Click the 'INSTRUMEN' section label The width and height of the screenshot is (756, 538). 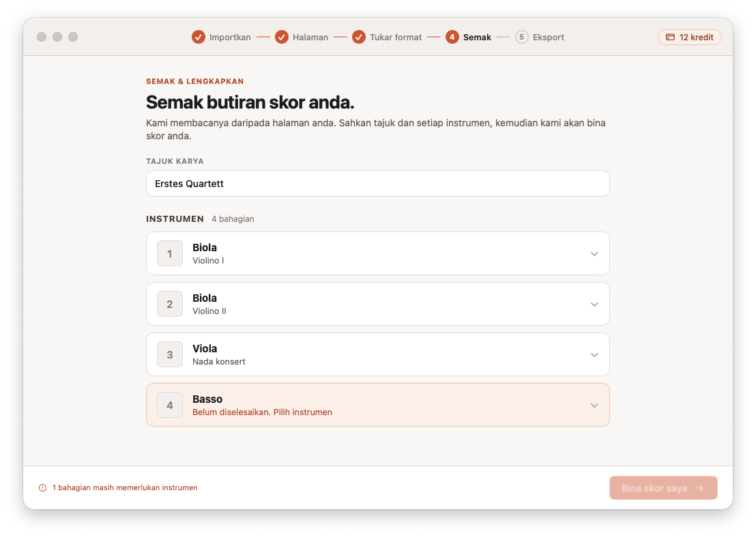(175, 219)
